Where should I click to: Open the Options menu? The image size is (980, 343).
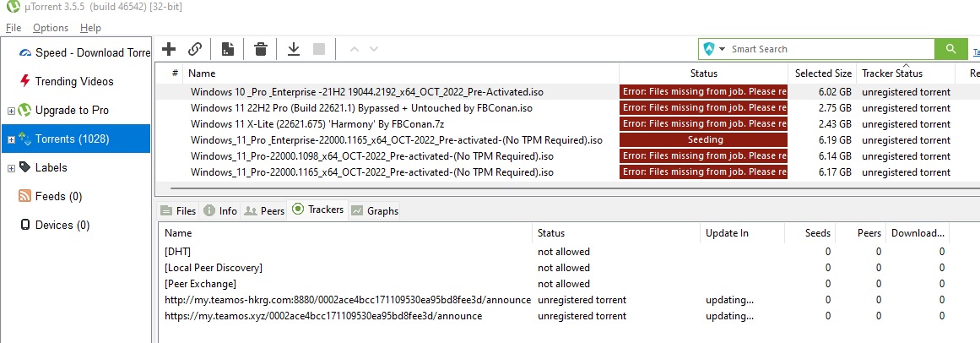51,28
